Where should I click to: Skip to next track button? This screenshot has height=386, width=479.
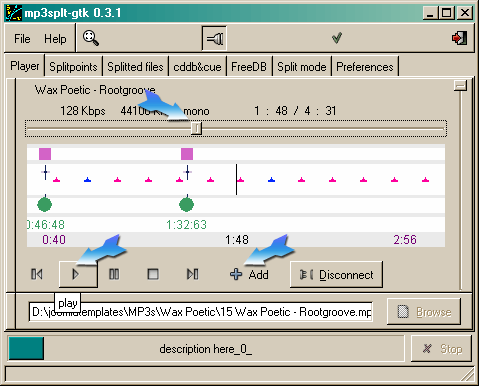193,274
